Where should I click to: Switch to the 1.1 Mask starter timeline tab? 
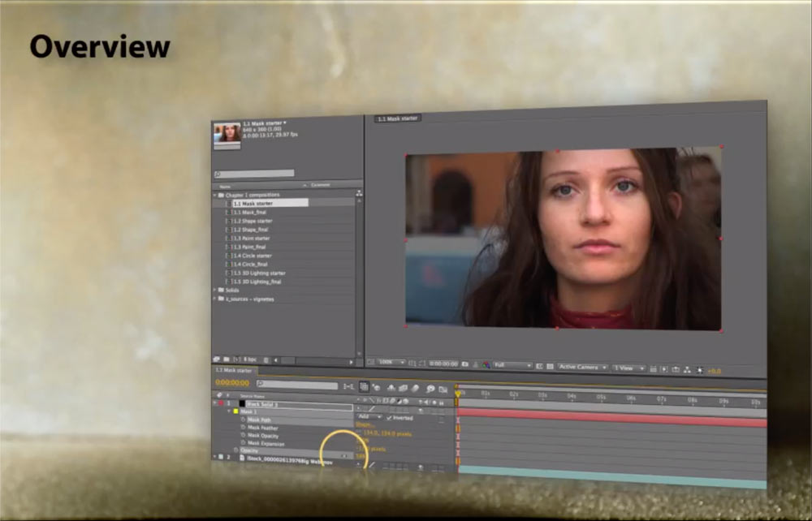pyautogui.click(x=234, y=370)
